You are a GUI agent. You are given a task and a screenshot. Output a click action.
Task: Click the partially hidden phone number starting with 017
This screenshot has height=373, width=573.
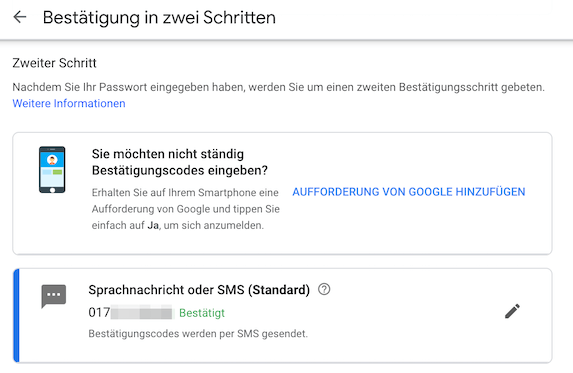click(x=130, y=313)
